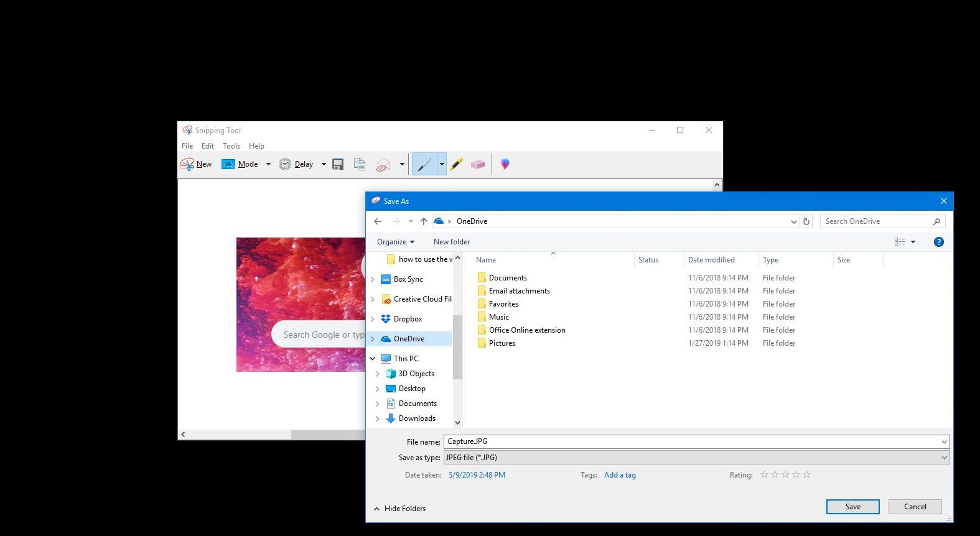Click the Date taken value
980x536 pixels.
click(477, 475)
